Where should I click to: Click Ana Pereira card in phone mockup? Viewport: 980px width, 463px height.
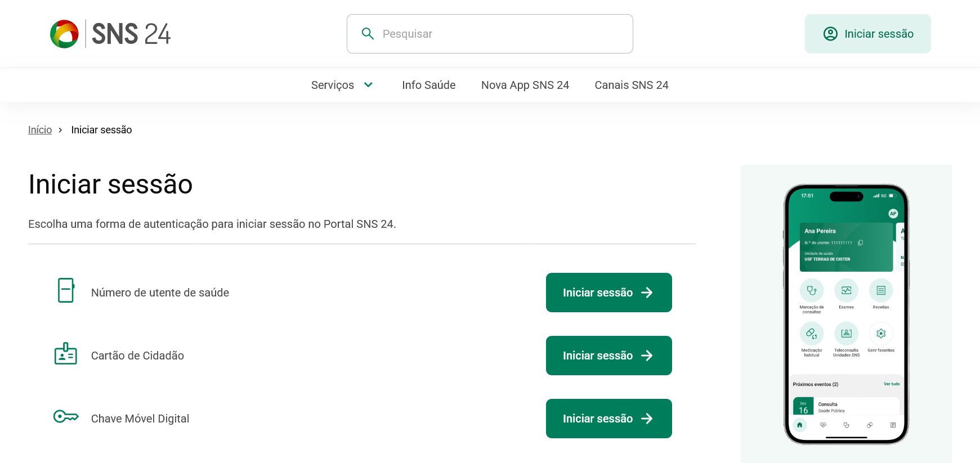coord(846,247)
